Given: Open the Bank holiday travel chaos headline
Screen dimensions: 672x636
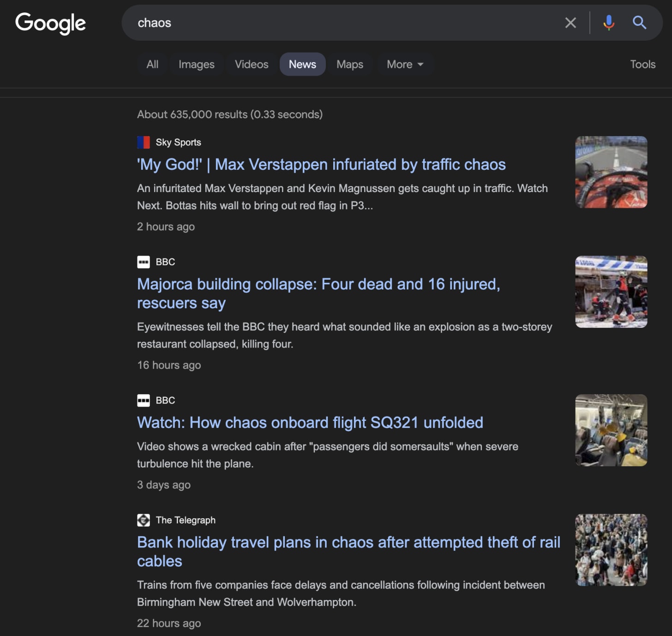Looking at the screenshot, I should click(x=348, y=552).
